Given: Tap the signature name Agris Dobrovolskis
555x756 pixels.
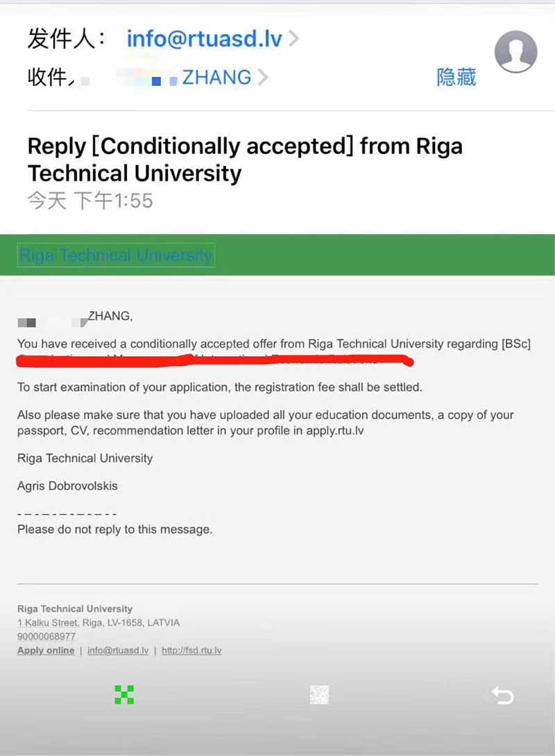Looking at the screenshot, I should point(67,486).
